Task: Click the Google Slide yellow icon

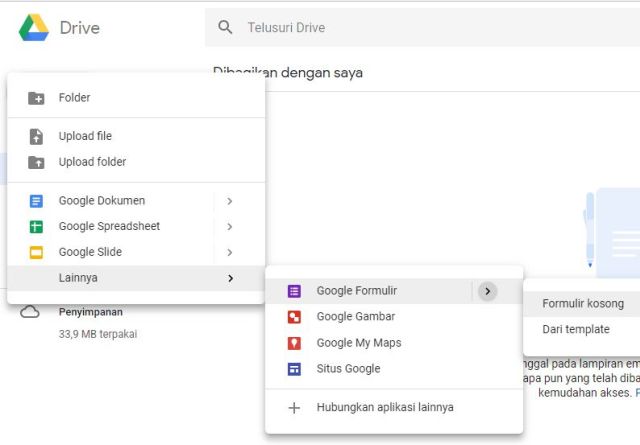Action: click(x=36, y=253)
